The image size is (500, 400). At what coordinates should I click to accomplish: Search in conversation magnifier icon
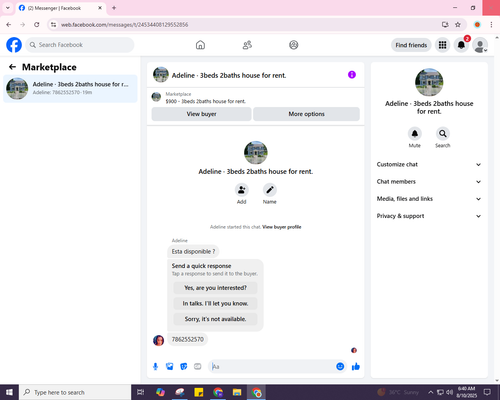point(443,134)
